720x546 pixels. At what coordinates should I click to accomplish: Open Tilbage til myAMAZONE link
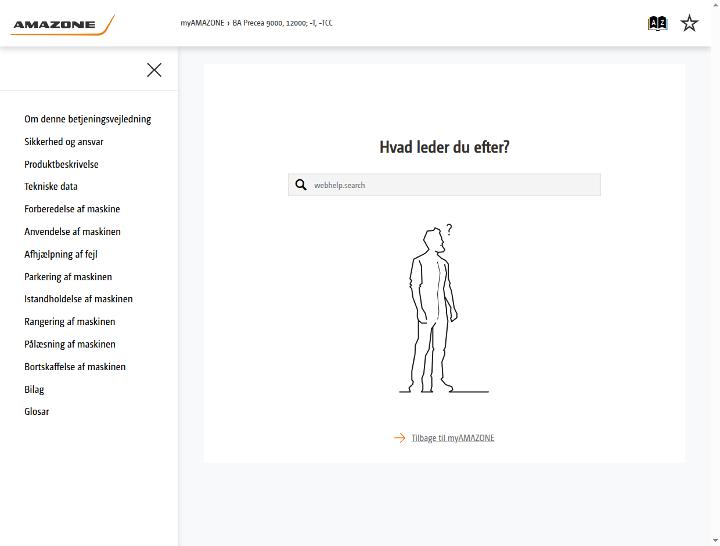[x=453, y=438]
